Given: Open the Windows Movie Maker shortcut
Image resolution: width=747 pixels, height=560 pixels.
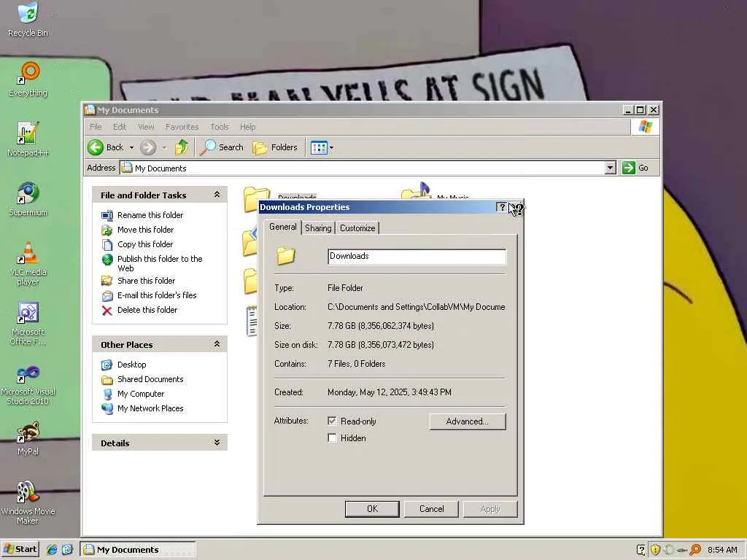Looking at the screenshot, I should [x=28, y=503].
